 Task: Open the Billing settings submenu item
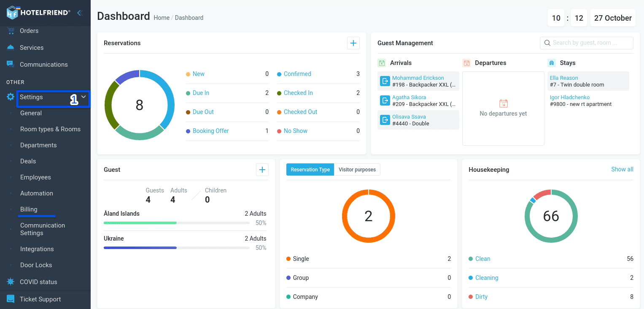29,209
